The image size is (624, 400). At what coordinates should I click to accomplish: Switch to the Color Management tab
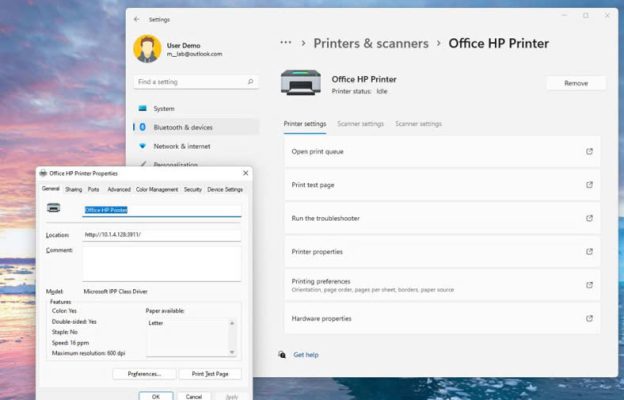click(x=157, y=189)
